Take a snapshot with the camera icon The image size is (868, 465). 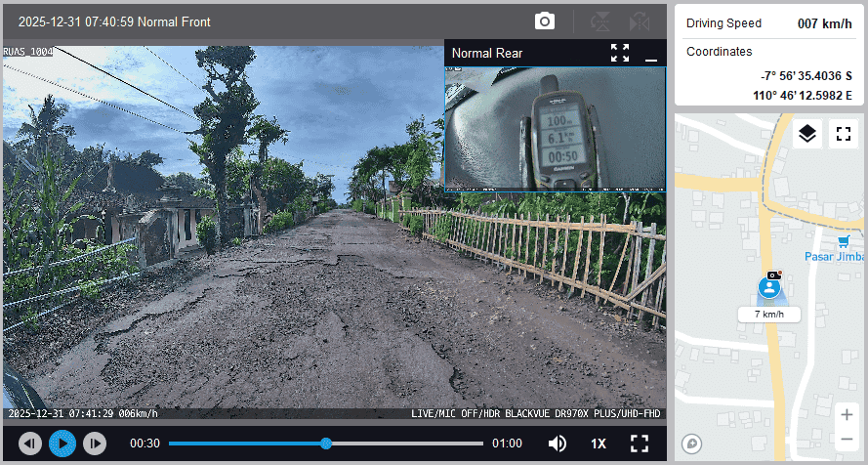pyautogui.click(x=545, y=21)
